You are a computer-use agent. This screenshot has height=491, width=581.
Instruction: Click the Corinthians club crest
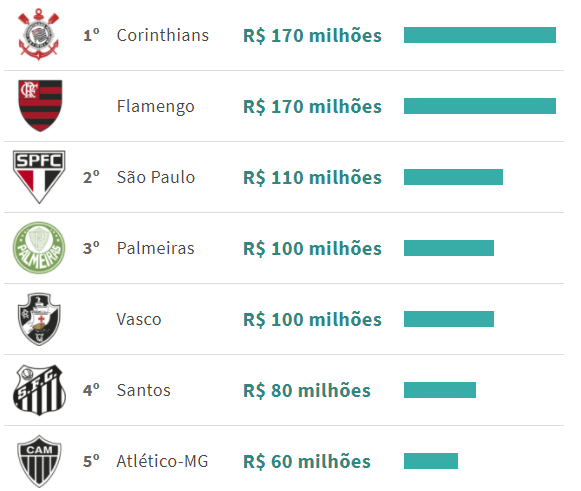(x=39, y=35)
